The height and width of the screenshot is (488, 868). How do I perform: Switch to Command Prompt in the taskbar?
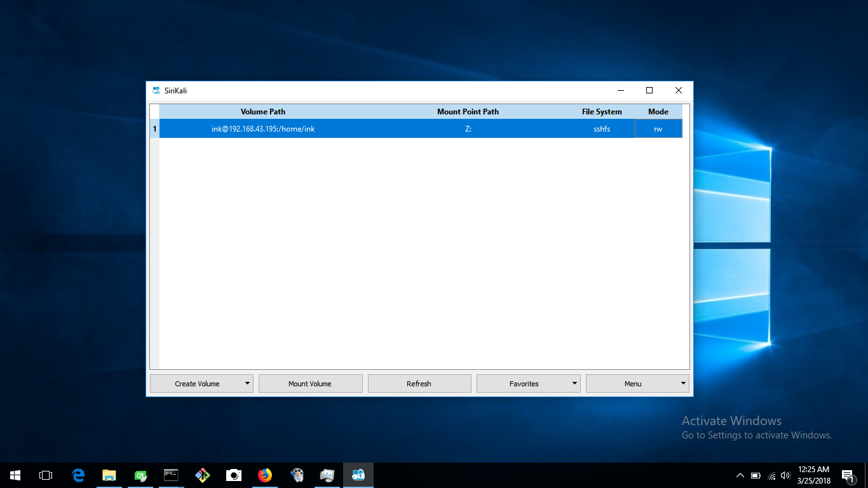pos(172,475)
